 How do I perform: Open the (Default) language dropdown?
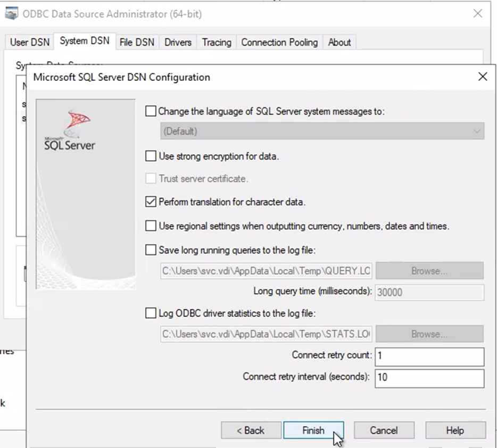click(322, 131)
